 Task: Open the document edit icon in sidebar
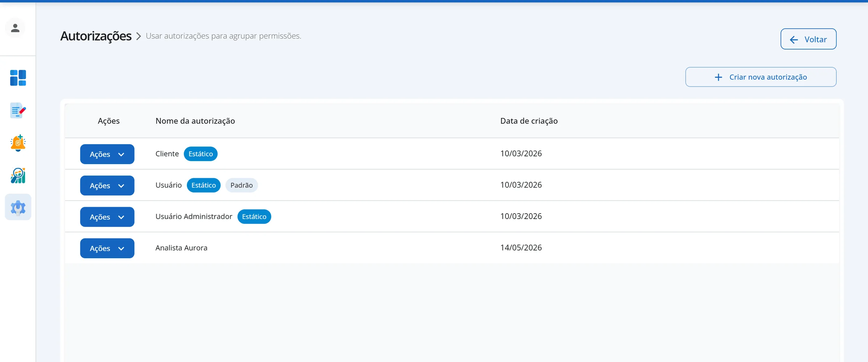(x=18, y=110)
